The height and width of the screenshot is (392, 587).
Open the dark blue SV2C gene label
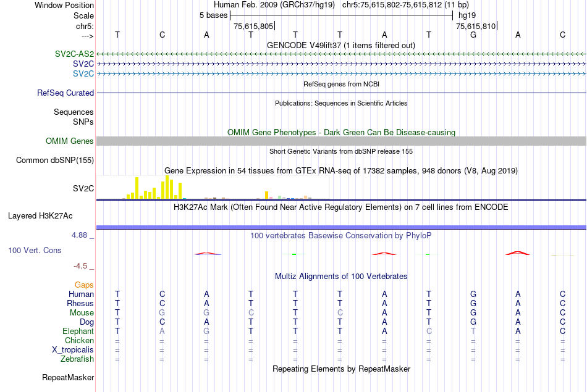coord(83,64)
